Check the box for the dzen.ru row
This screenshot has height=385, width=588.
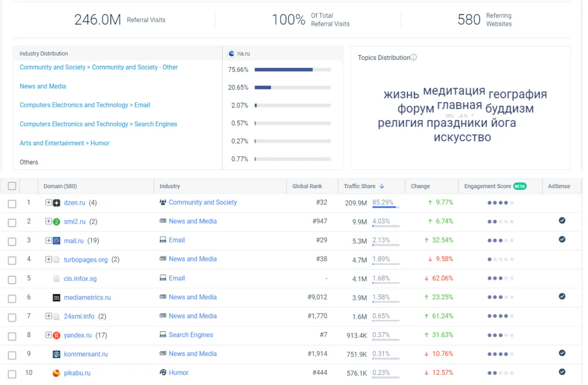pyautogui.click(x=12, y=204)
